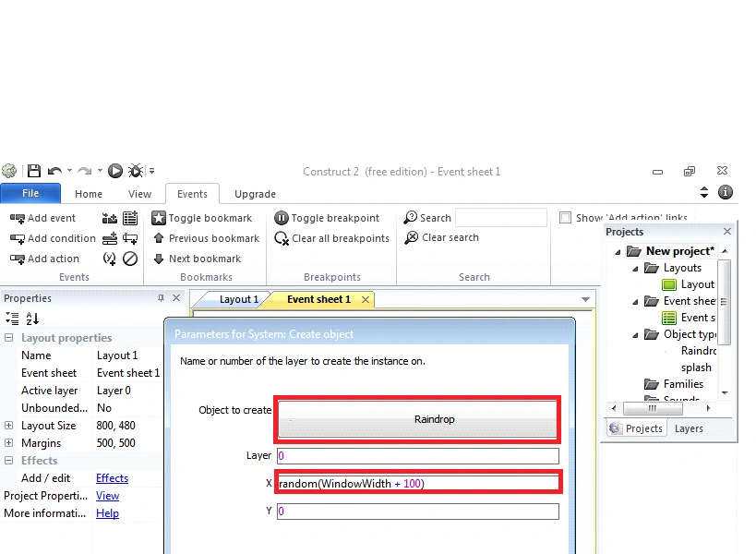Switch to the Layout 1 tab
Viewport: 756px width, 554px height.
click(x=239, y=299)
